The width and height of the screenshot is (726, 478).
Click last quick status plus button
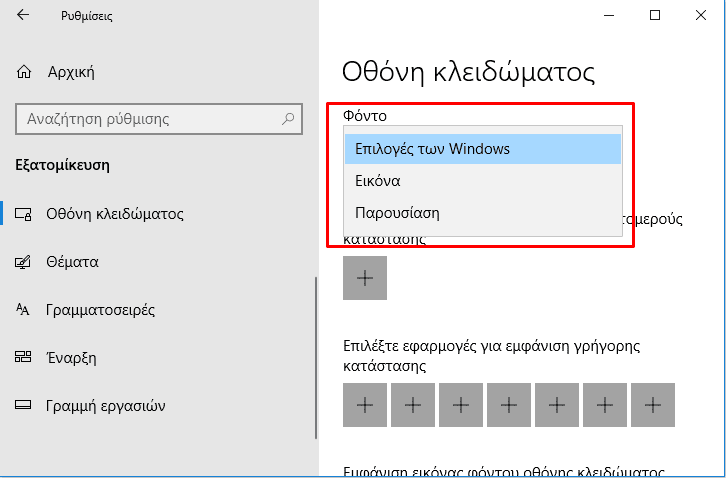click(653, 405)
